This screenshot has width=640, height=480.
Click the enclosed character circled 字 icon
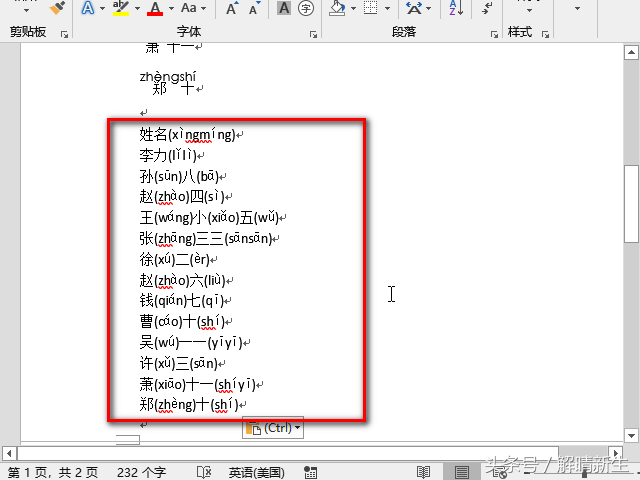(306, 8)
